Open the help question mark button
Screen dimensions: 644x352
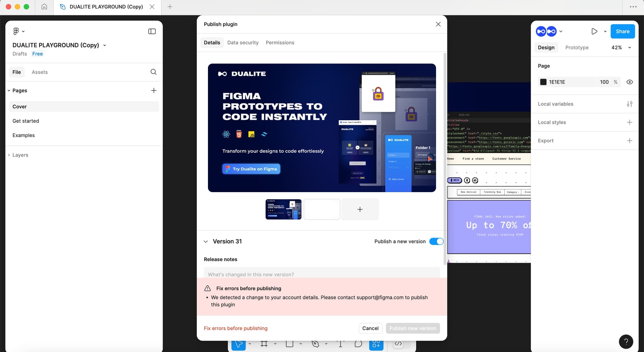click(x=626, y=342)
